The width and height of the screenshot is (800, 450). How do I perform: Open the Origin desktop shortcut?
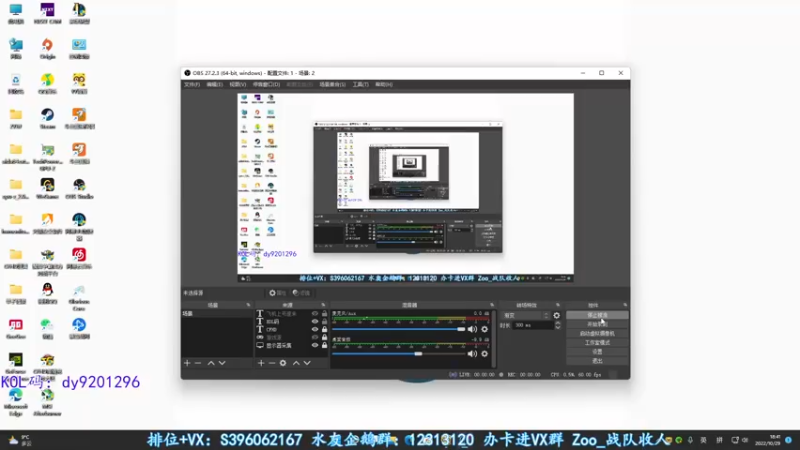(47, 48)
